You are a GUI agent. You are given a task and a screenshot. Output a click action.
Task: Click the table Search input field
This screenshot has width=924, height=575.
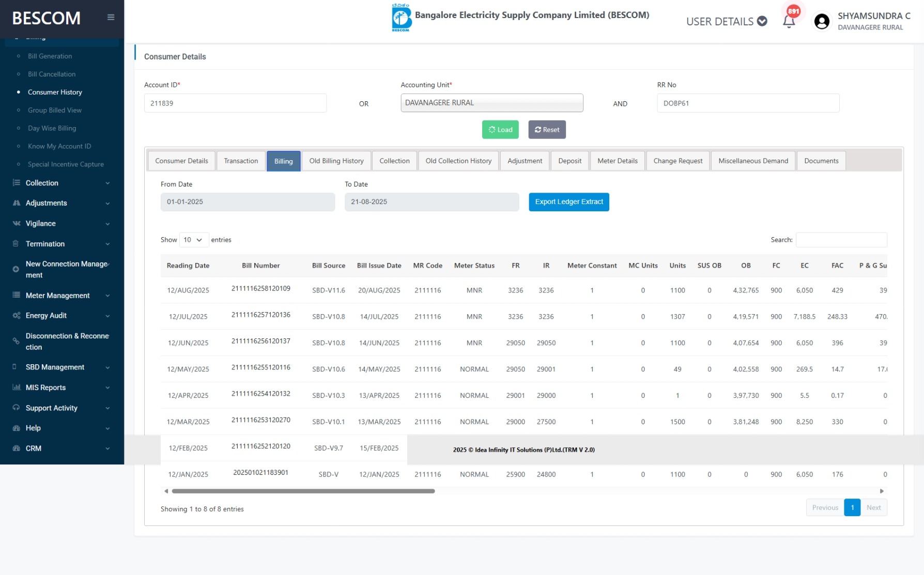click(841, 240)
